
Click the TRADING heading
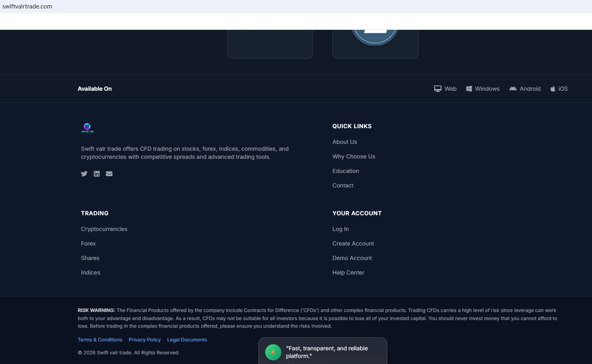[95, 213]
